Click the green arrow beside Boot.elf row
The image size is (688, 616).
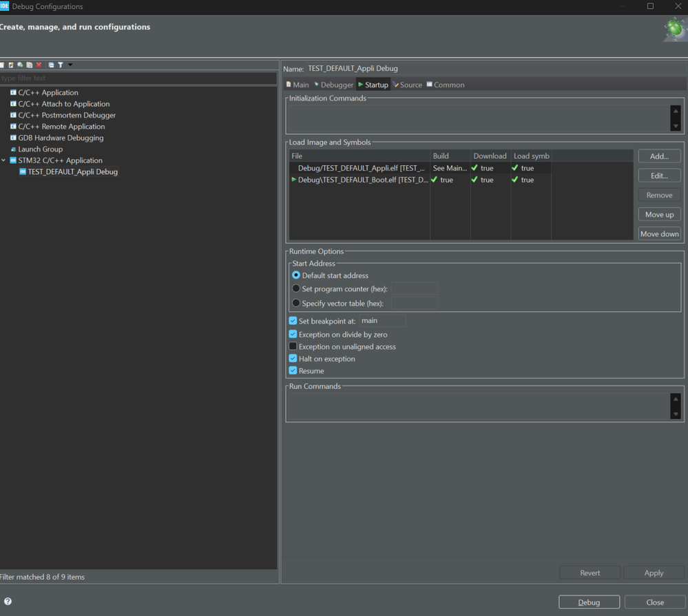(x=293, y=180)
